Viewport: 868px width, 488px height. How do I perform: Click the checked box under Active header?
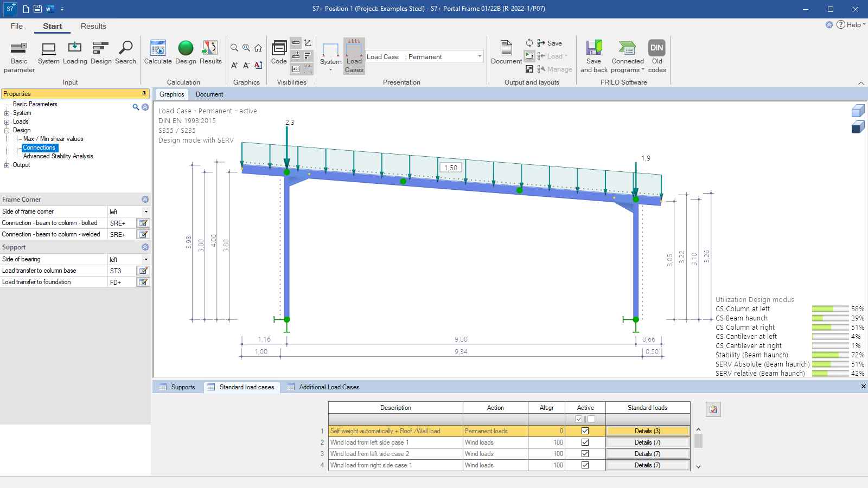point(579,419)
